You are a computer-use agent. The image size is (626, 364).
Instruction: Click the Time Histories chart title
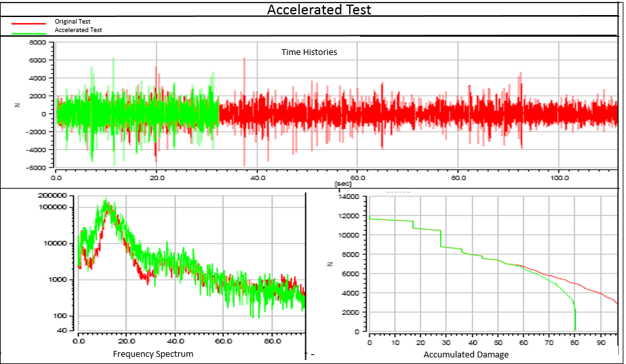click(x=309, y=52)
